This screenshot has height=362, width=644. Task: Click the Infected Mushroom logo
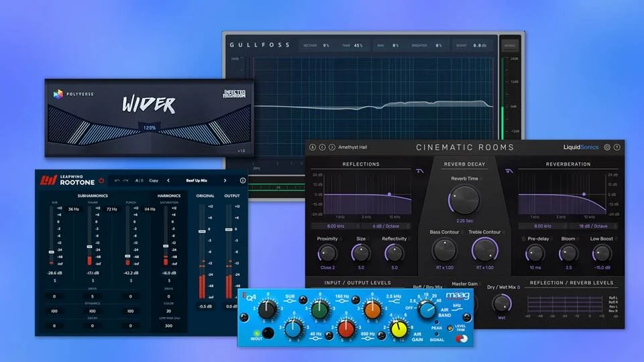coord(234,94)
